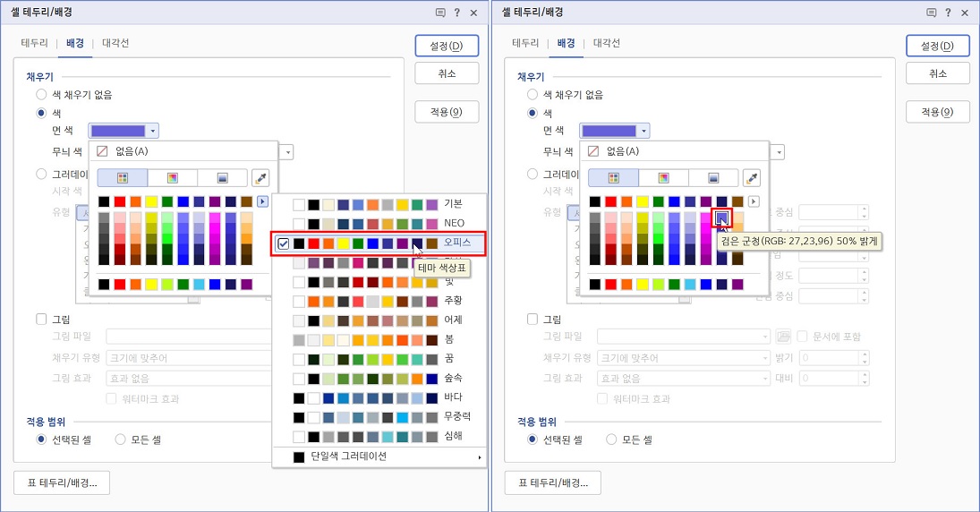Switch to 대각선 tab in left dialog

115,43
